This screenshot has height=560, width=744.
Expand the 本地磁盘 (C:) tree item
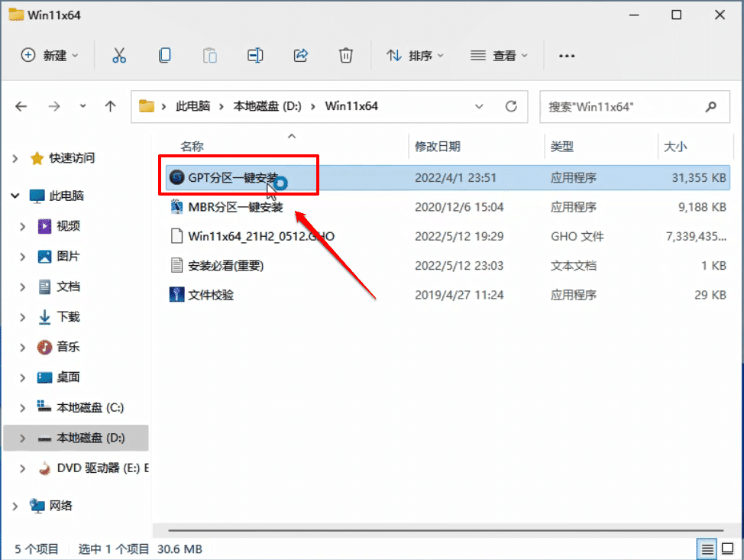pyautogui.click(x=22, y=407)
